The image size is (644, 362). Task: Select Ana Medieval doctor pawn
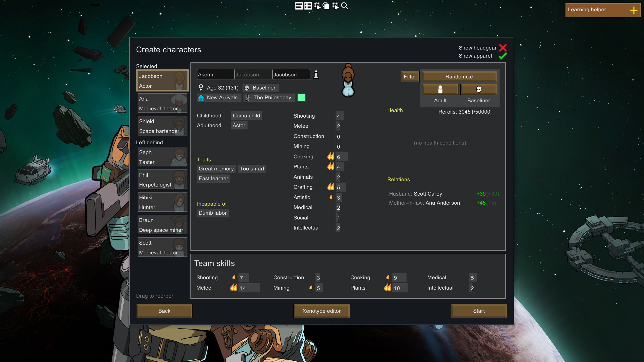pyautogui.click(x=162, y=103)
